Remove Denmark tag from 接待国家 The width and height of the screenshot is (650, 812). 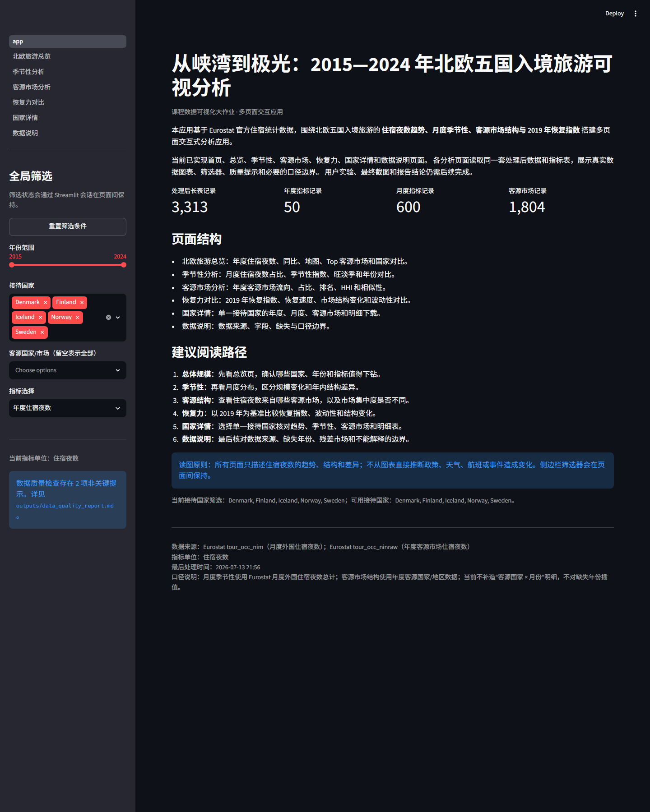click(45, 302)
